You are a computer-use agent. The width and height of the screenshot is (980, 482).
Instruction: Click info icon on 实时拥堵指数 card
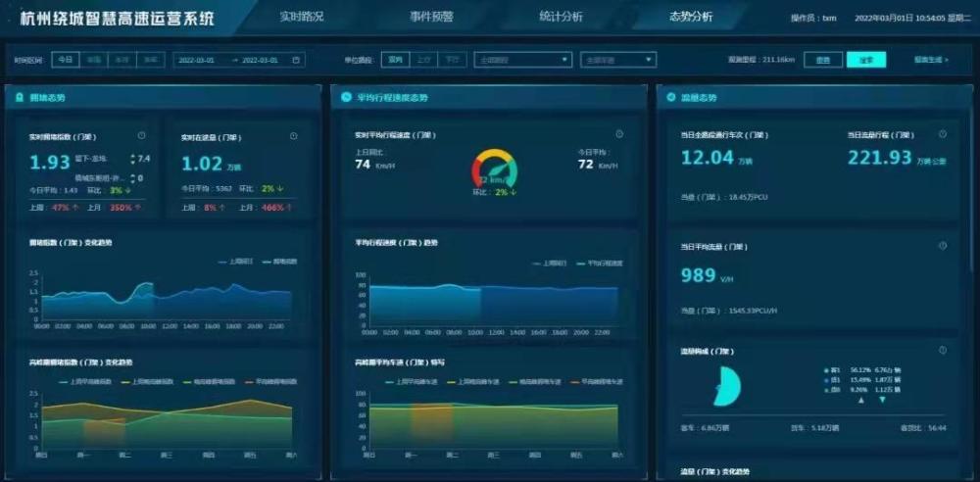142,135
